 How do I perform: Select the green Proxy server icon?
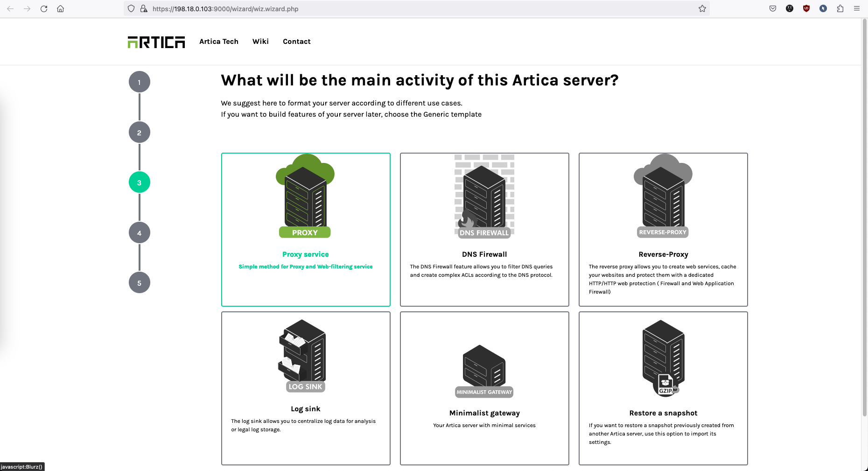305,196
